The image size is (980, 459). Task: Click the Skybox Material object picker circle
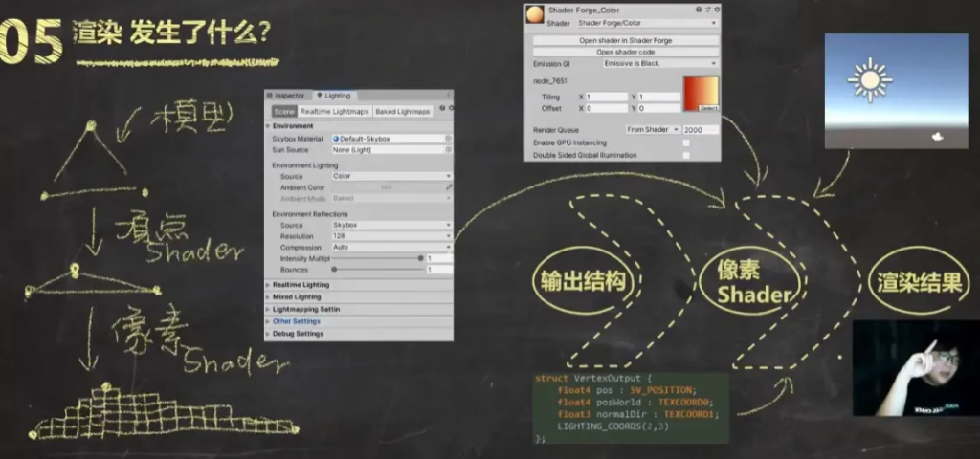(448, 139)
